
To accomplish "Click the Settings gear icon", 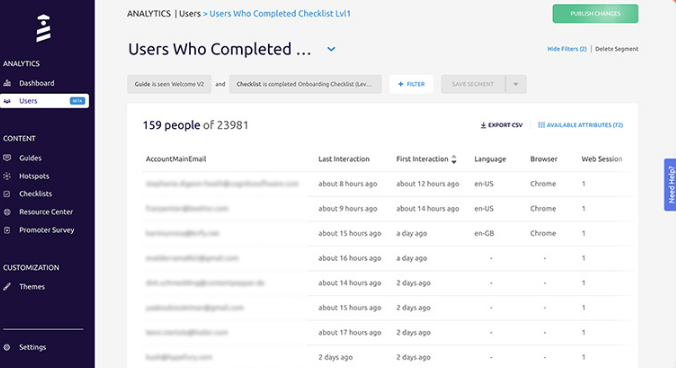I will tap(7, 347).
